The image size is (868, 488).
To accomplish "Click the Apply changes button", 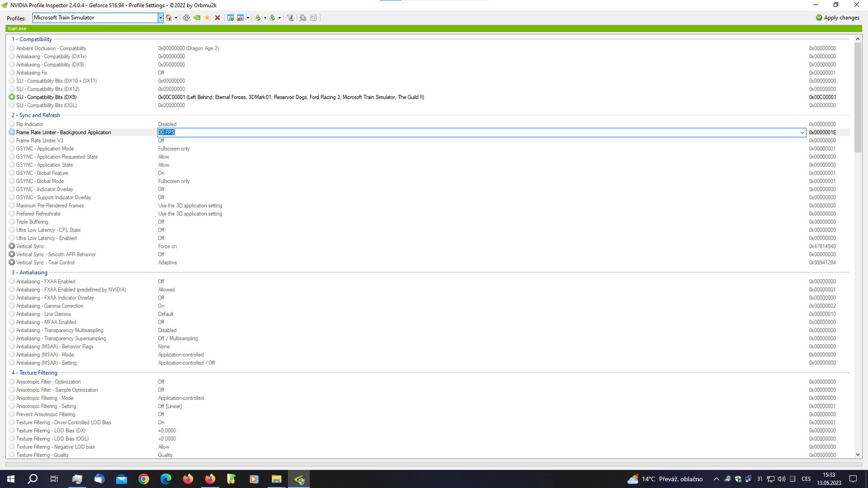I will click(x=837, y=18).
